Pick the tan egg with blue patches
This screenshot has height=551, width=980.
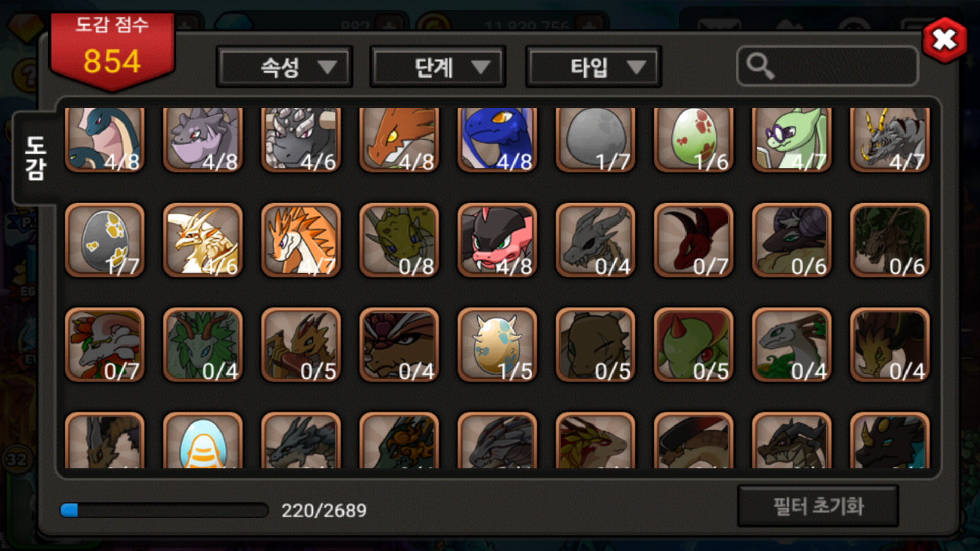tap(497, 345)
